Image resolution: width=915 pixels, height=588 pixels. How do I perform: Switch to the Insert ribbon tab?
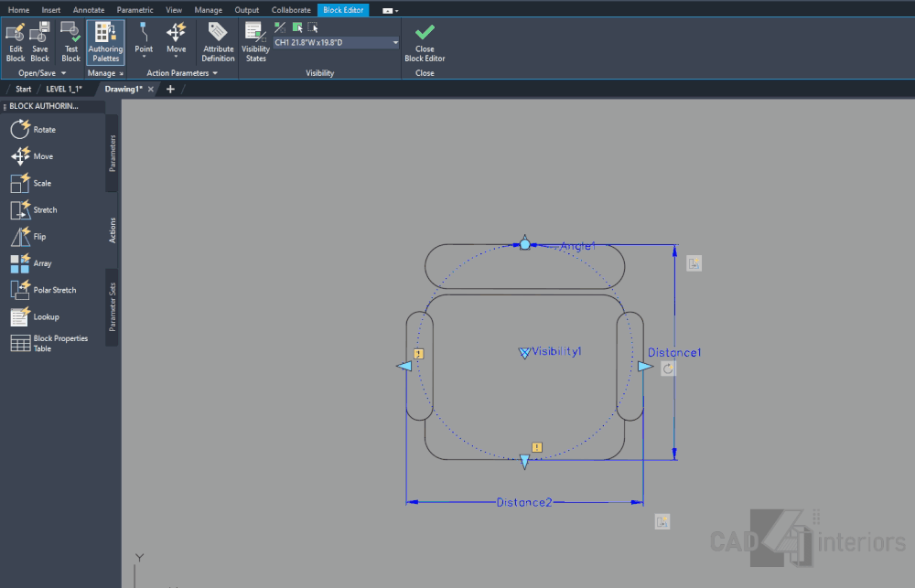point(50,10)
